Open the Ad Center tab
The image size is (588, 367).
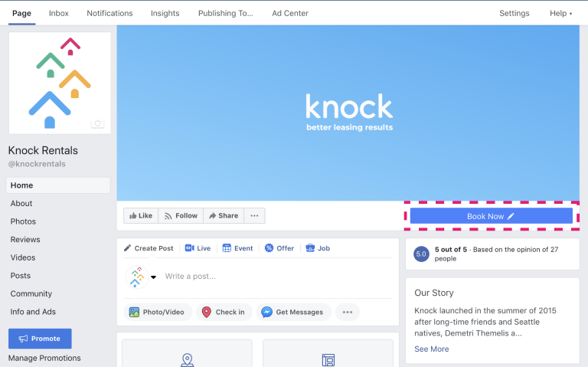(290, 13)
